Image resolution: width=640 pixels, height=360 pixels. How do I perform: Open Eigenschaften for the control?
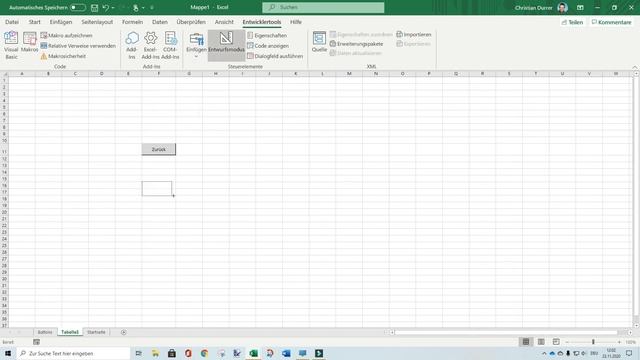267,36
